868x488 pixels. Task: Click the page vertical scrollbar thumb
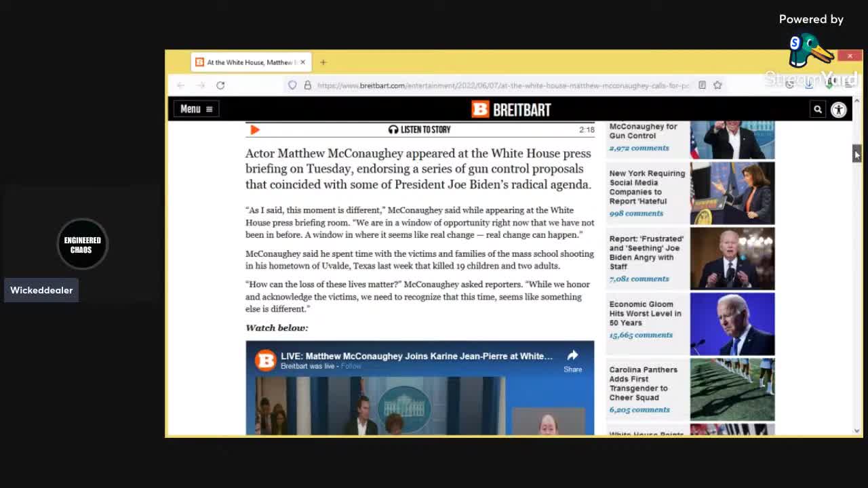pyautogui.click(x=856, y=153)
